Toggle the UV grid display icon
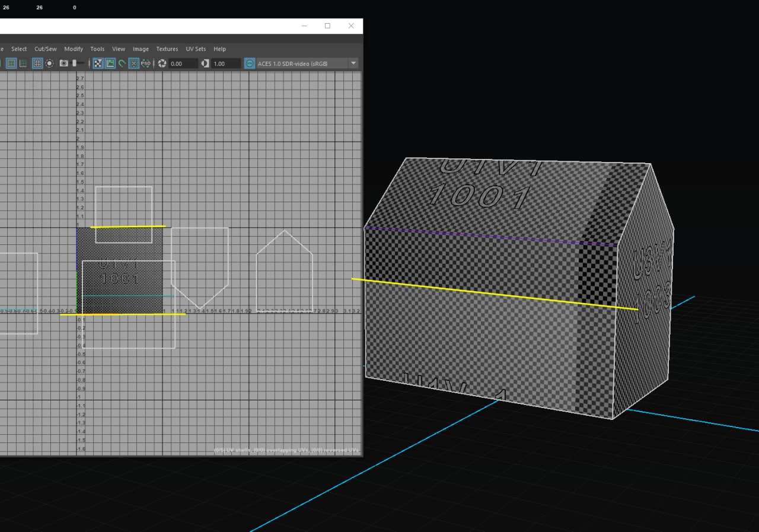This screenshot has height=532, width=759. coord(37,63)
